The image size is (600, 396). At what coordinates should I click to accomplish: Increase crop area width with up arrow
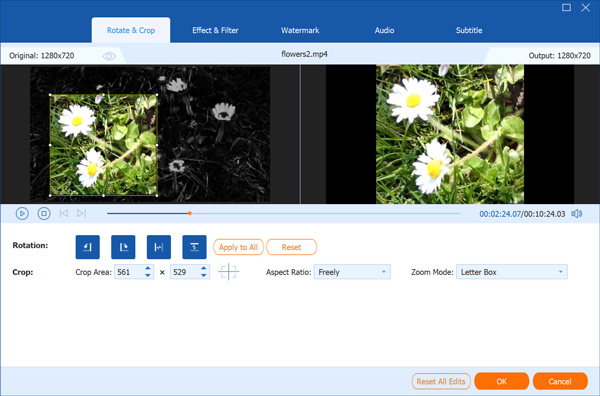click(x=148, y=269)
